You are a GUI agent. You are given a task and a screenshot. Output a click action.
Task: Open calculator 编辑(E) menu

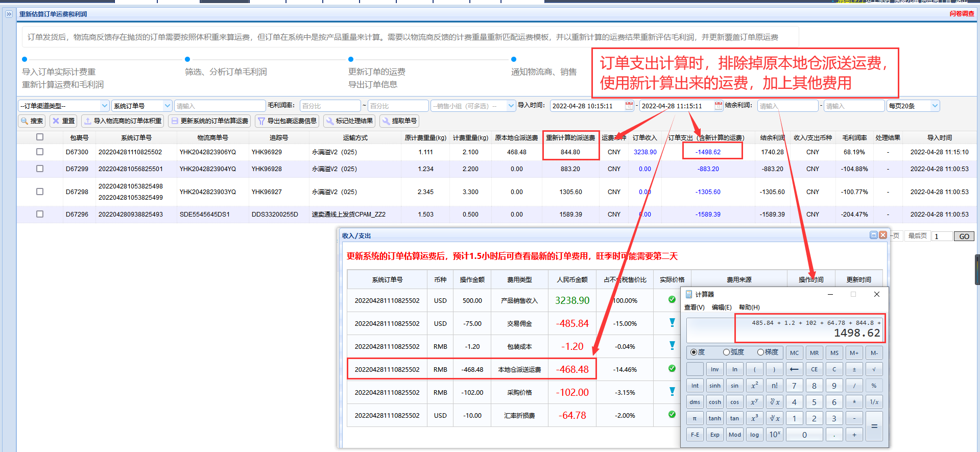tap(722, 307)
